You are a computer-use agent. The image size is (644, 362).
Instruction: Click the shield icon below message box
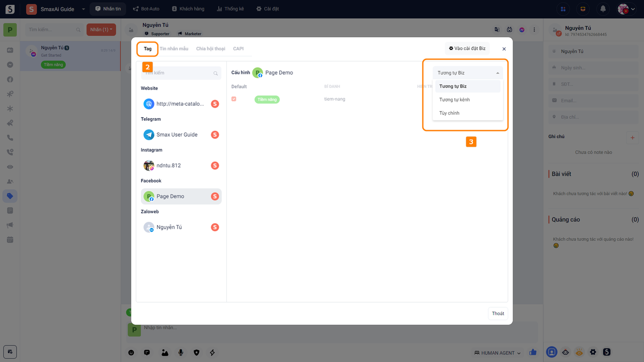click(x=197, y=353)
